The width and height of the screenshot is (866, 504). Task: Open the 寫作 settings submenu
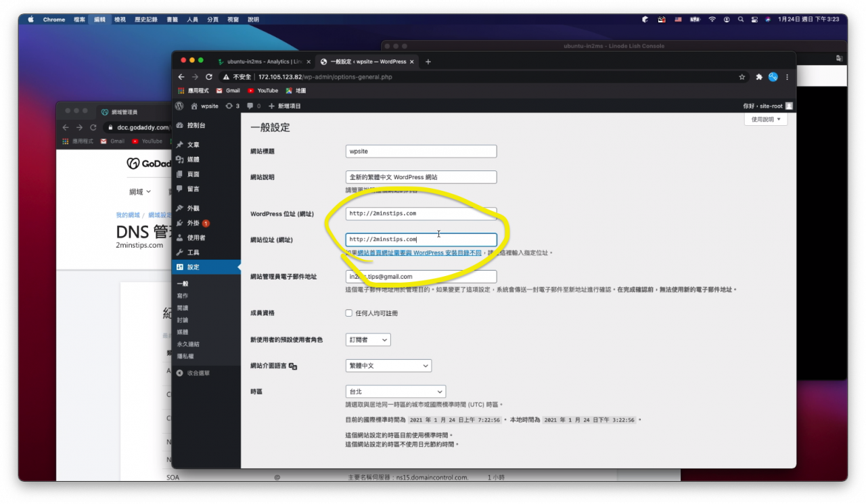click(x=183, y=296)
